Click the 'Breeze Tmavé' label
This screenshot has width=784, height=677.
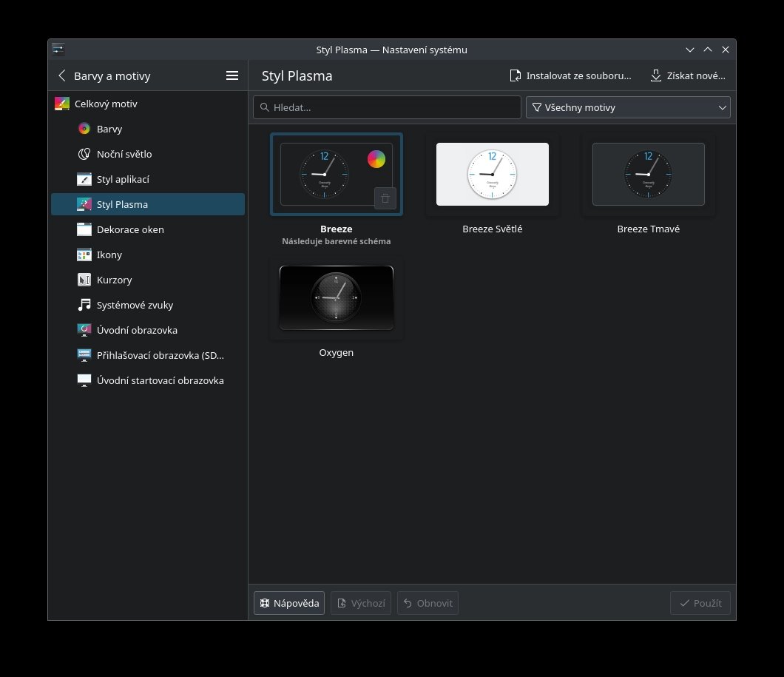tap(649, 229)
